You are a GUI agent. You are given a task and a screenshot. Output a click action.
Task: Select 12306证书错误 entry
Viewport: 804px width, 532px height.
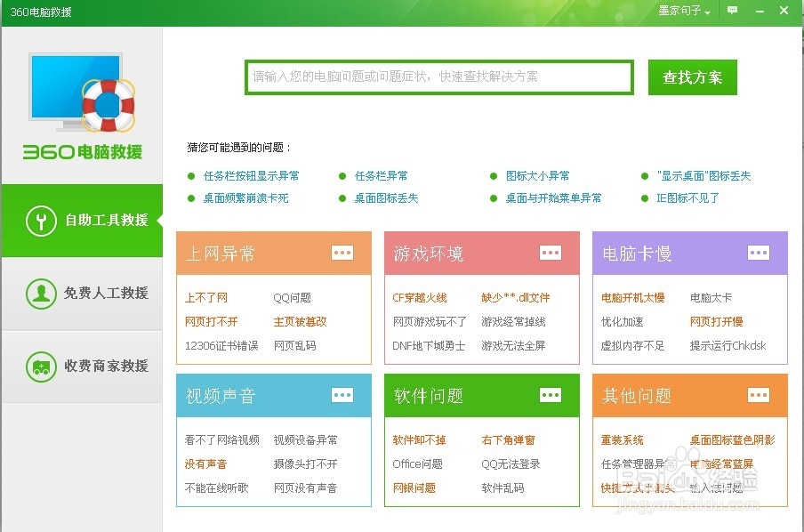(221, 346)
